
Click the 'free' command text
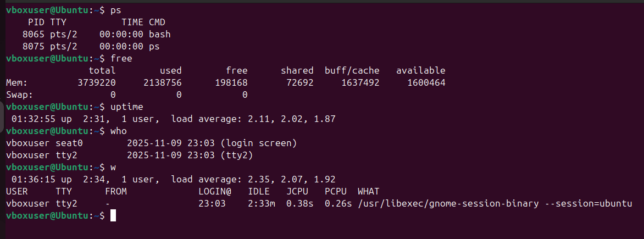[x=121, y=58]
